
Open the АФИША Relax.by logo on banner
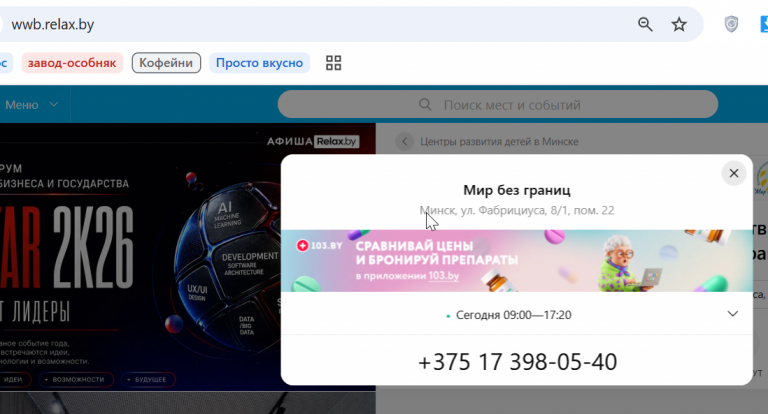312,142
